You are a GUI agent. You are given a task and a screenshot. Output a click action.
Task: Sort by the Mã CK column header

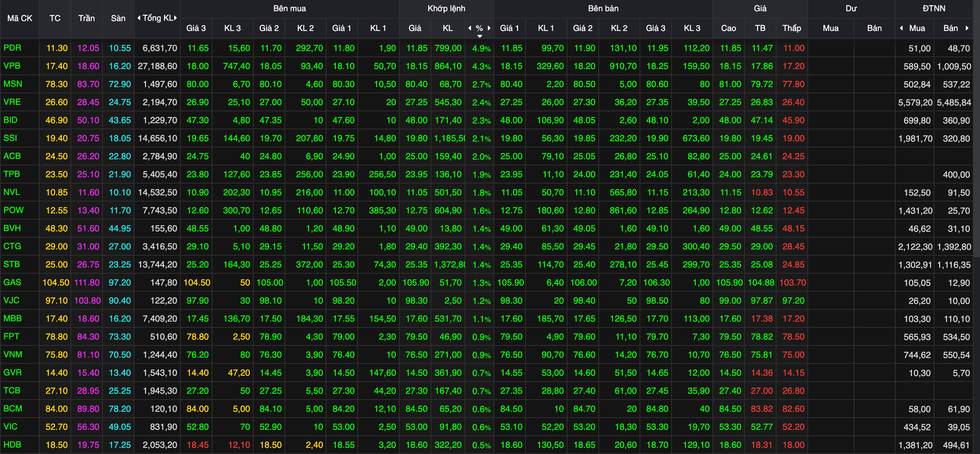pyautogui.click(x=20, y=18)
